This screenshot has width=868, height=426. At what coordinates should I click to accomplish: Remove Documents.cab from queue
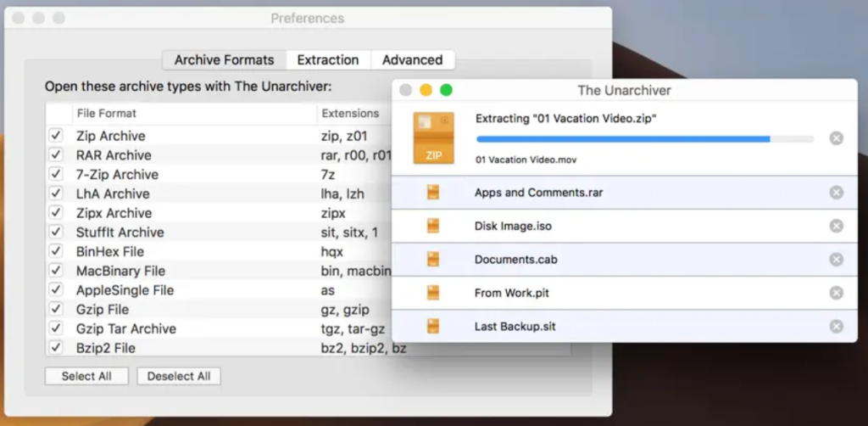pos(837,260)
